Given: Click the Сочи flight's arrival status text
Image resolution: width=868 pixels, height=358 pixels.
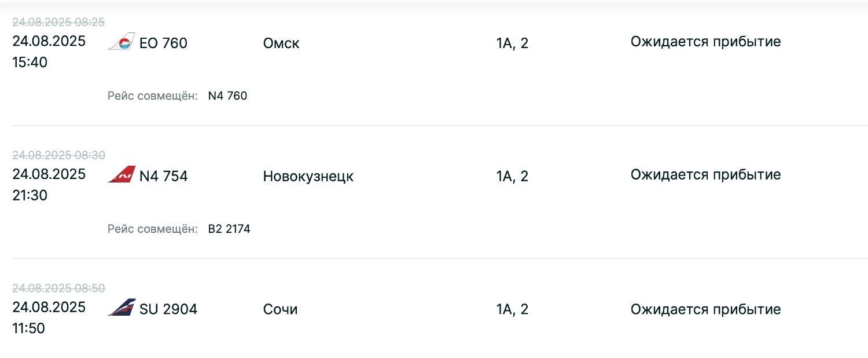Looking at the screenshot, I should (x=705, y=309).
